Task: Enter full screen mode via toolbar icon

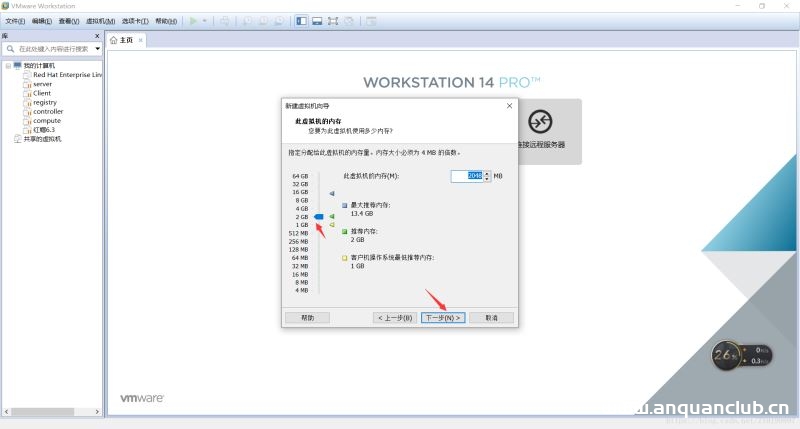Action: click(x=333, y=21)
